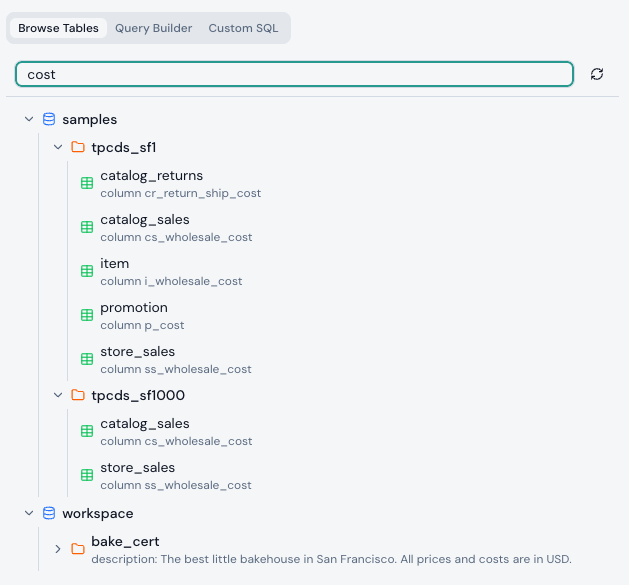Select the workspace catalog label
This screenshot has height=585, width=629.
(x=98, y=514)
